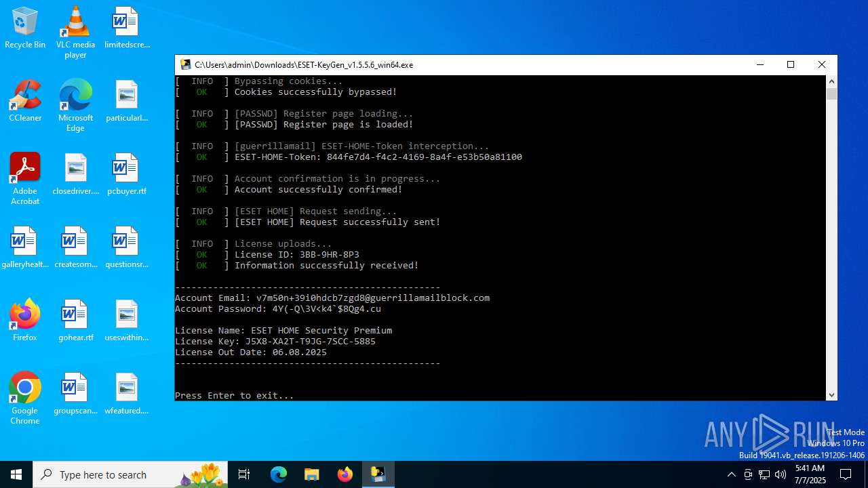Minimize the ESET-KeyGen console window
The image size is (868, 488).
759,65
